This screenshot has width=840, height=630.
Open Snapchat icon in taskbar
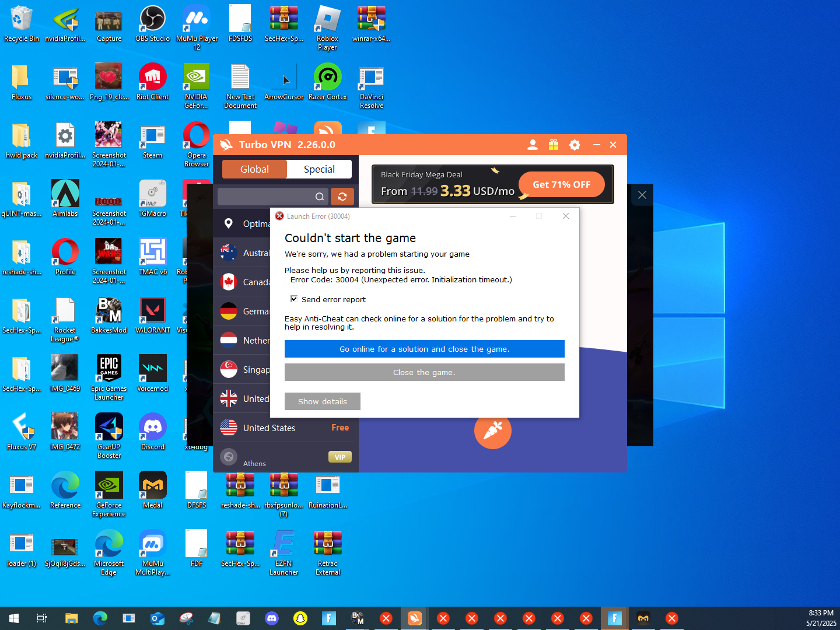point(300,618)
